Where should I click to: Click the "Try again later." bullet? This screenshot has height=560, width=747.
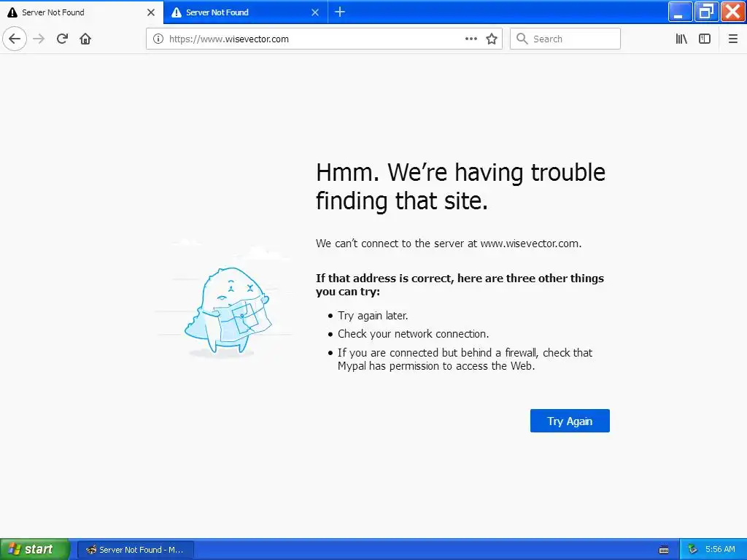click(373, 316)
